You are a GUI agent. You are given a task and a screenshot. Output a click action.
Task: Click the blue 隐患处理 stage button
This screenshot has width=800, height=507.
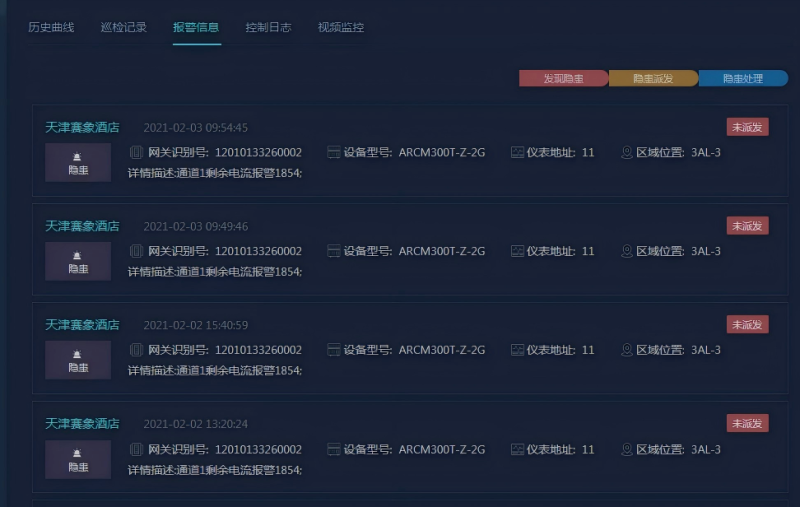click(x=743, y=79)
